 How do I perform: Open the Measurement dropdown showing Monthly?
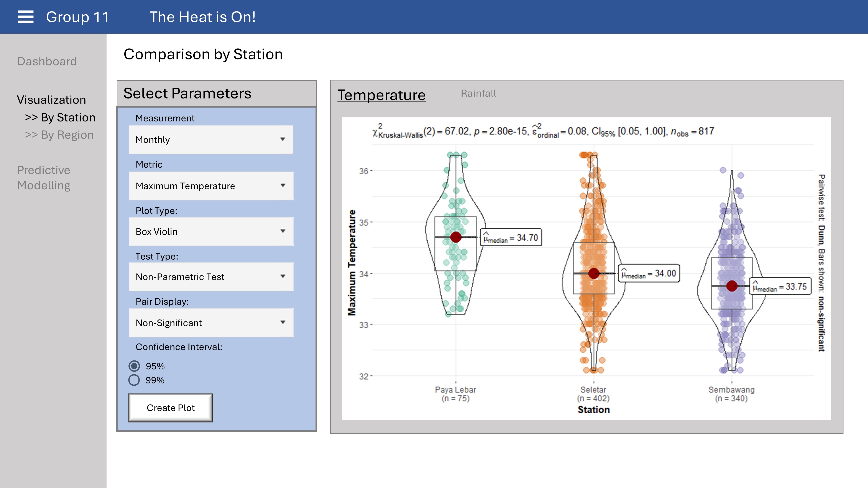point(211,139)
